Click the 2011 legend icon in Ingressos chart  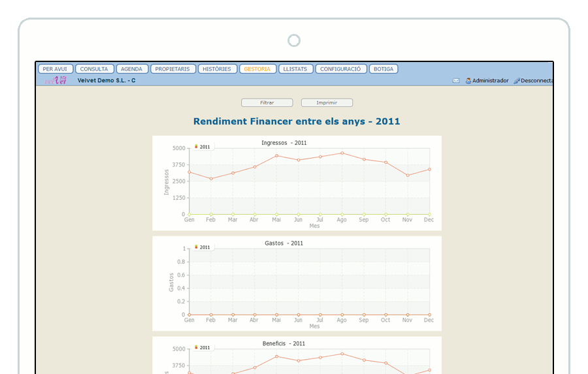tap(196, 147)
